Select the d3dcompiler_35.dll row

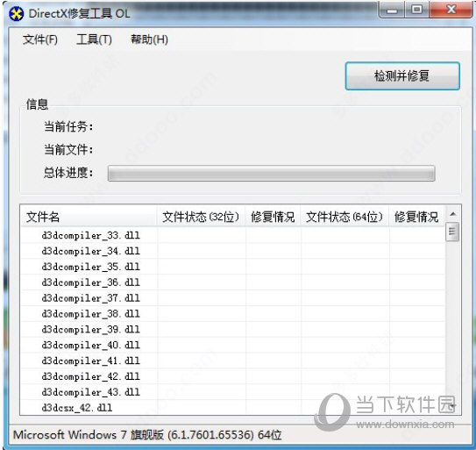coord(233,267)
